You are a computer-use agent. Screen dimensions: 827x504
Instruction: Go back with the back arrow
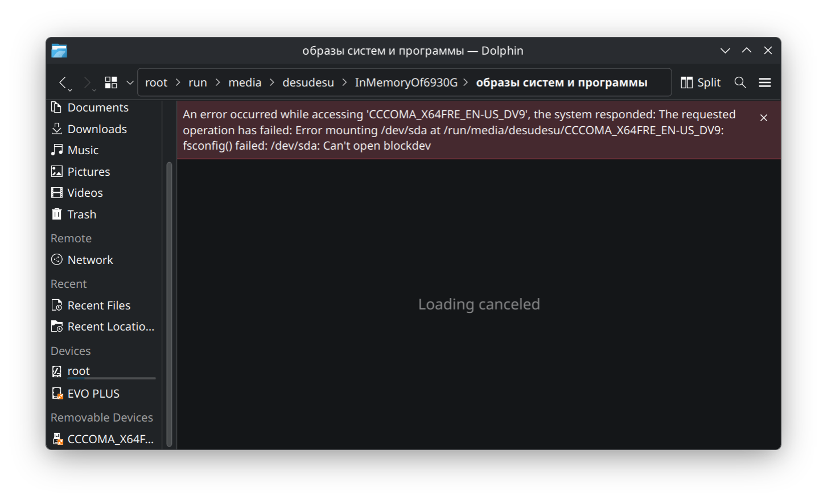[x=64, y=83]
